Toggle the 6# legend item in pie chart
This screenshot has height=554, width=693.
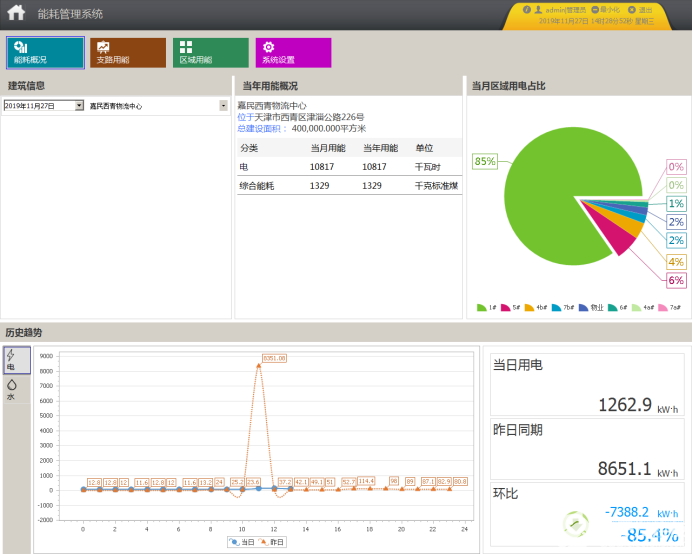[x=617, y=307]
